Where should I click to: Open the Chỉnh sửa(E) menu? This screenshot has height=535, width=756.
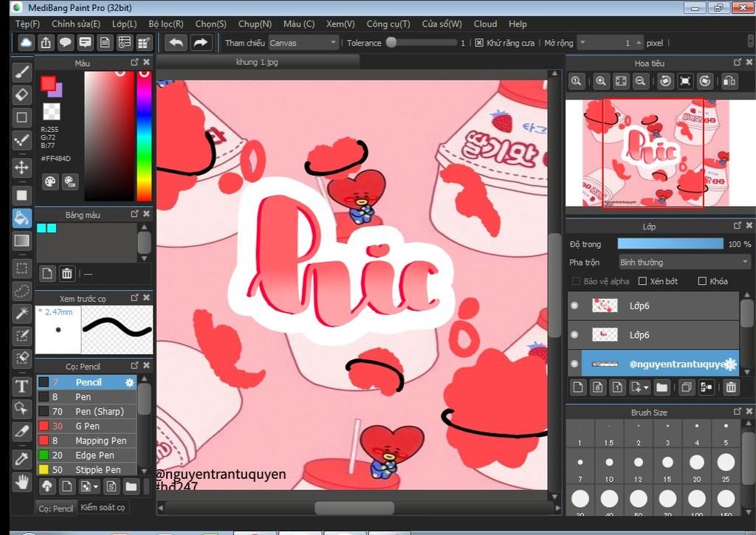click(76, 24)
